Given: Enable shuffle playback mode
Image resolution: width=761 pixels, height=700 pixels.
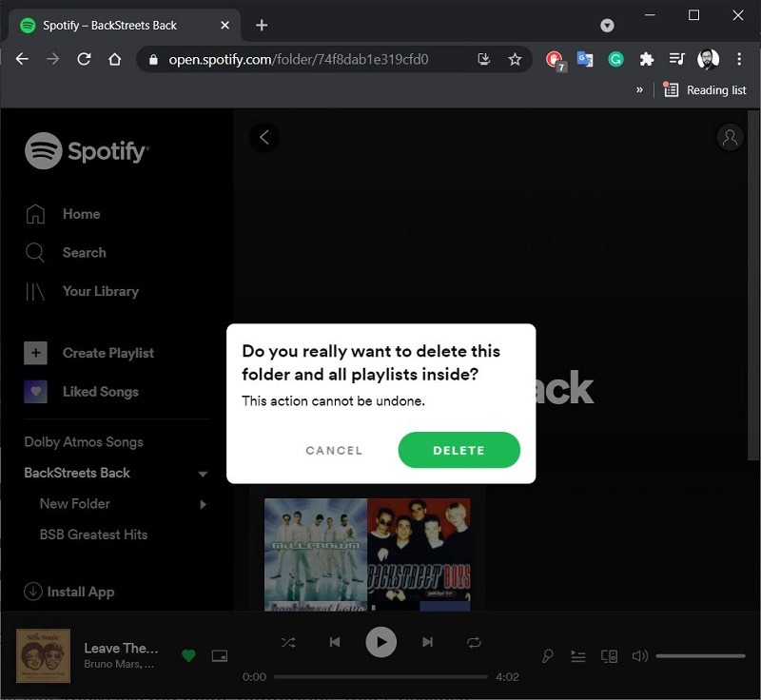Looking at the screenshot, I should (x=288, y=642).
